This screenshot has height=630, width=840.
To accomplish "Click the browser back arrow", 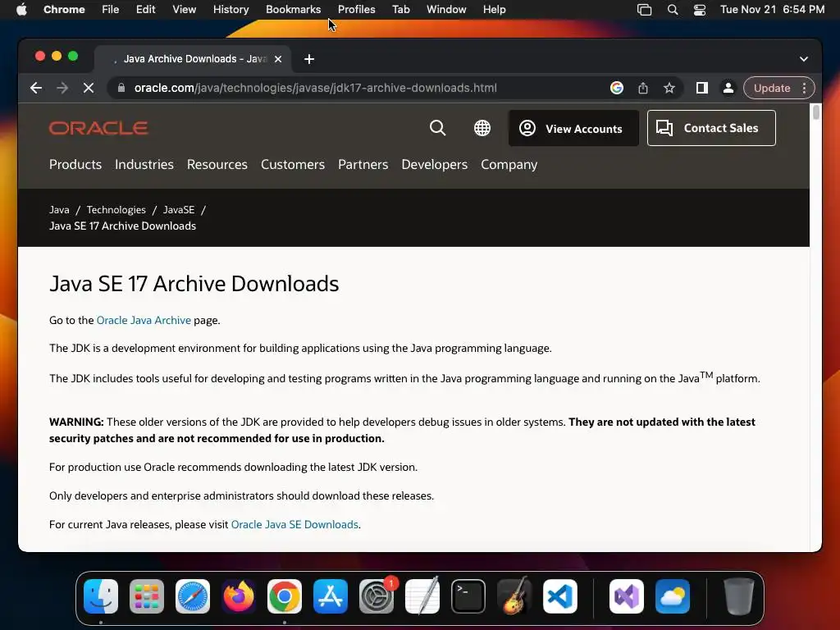I will [x=36, y=88].
